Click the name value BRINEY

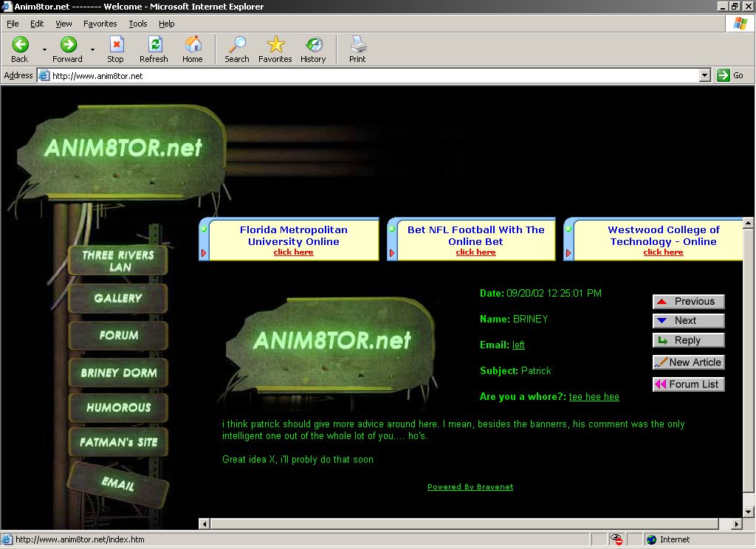click(530, 319)
